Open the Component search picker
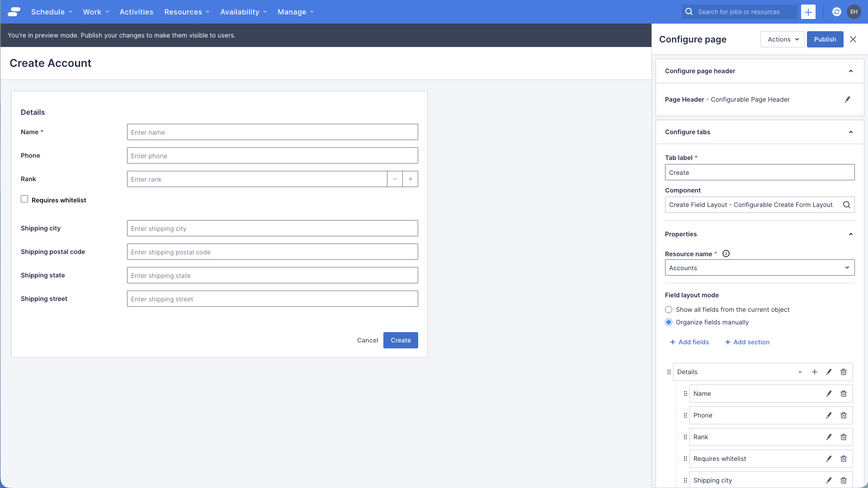 (847, 205)
